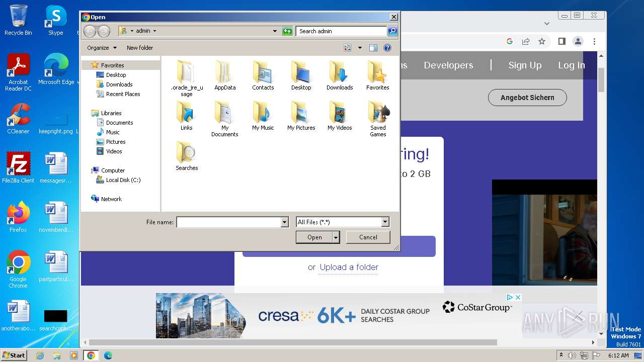Select the Desktop folder in file list
Image resolution: width=644 pixels, height=362 pixels.
[x=301, y=75]
